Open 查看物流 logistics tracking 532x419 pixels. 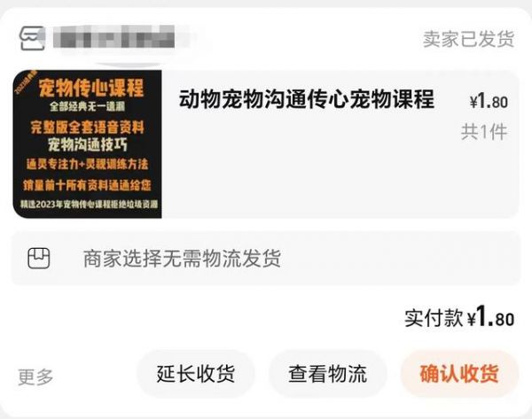pyautogui.click(x=328, y=374)
